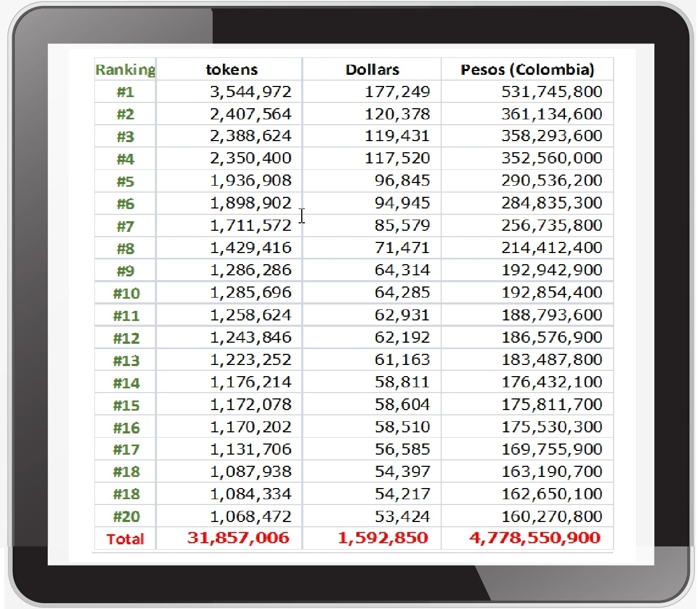
Task: Click tokens value 1,286,286
Action: pos(251,270)
